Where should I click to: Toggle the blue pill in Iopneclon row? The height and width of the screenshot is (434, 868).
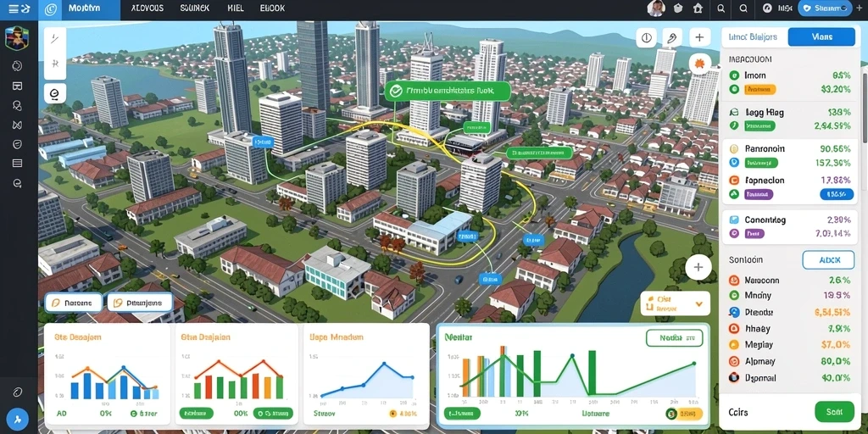(836, 194)
